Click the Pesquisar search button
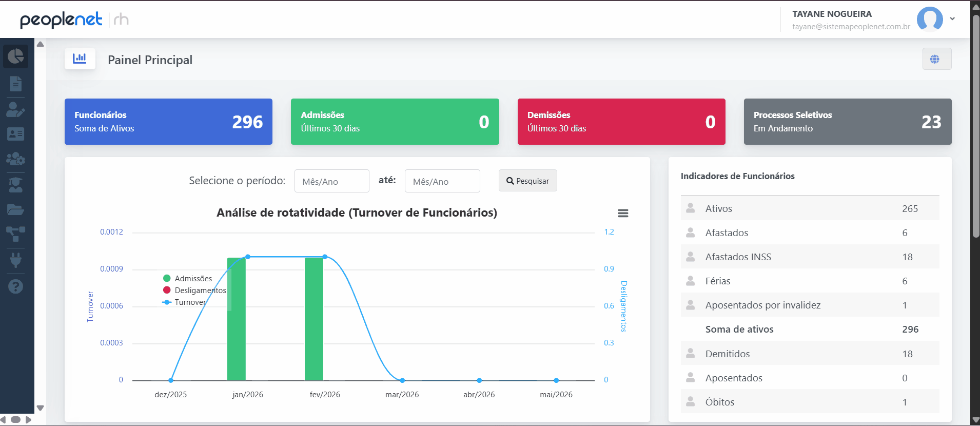 point(527,181)
